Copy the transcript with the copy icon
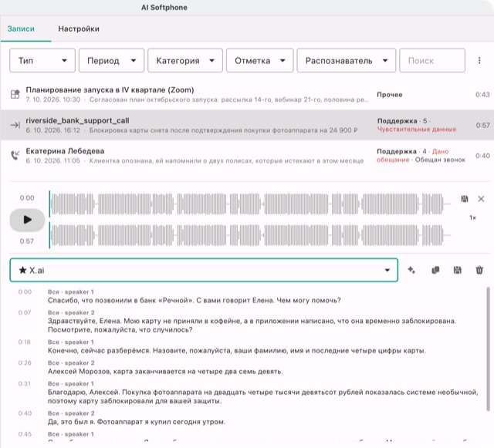The width and height of the screenshot is (494, 448). (435, 270)
